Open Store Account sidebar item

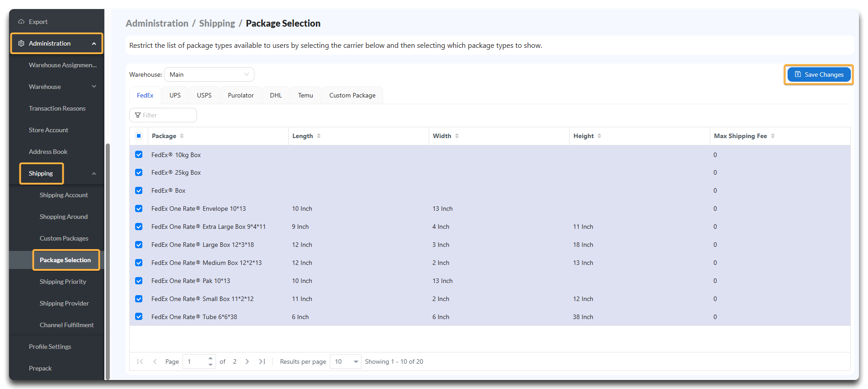(x=48, y=130)
